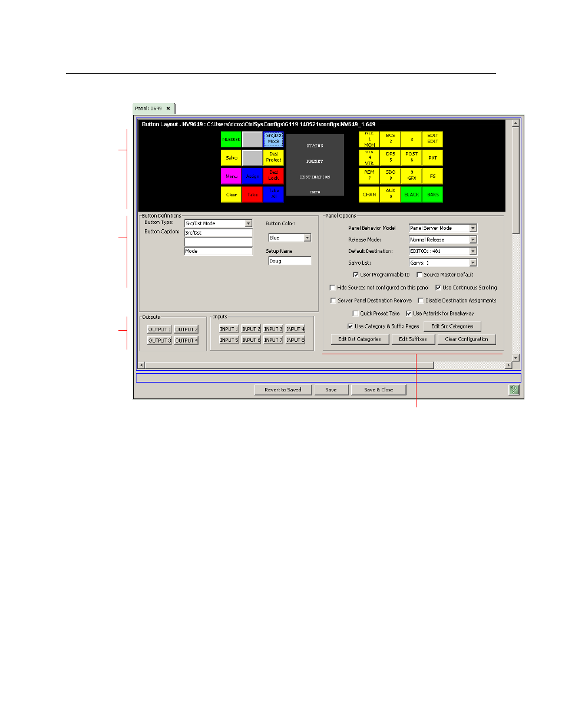Select the POST 6 keypad button

coord(412,157)
